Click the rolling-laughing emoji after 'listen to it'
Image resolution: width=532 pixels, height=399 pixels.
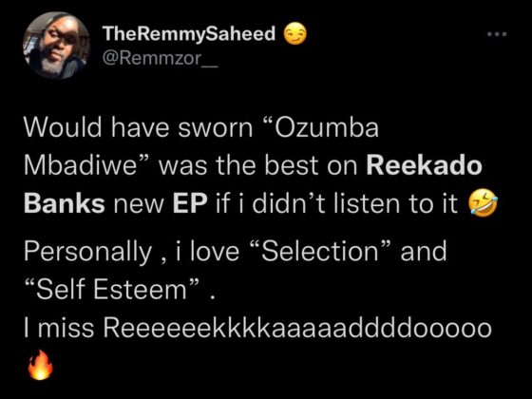(x=483, y=203)
